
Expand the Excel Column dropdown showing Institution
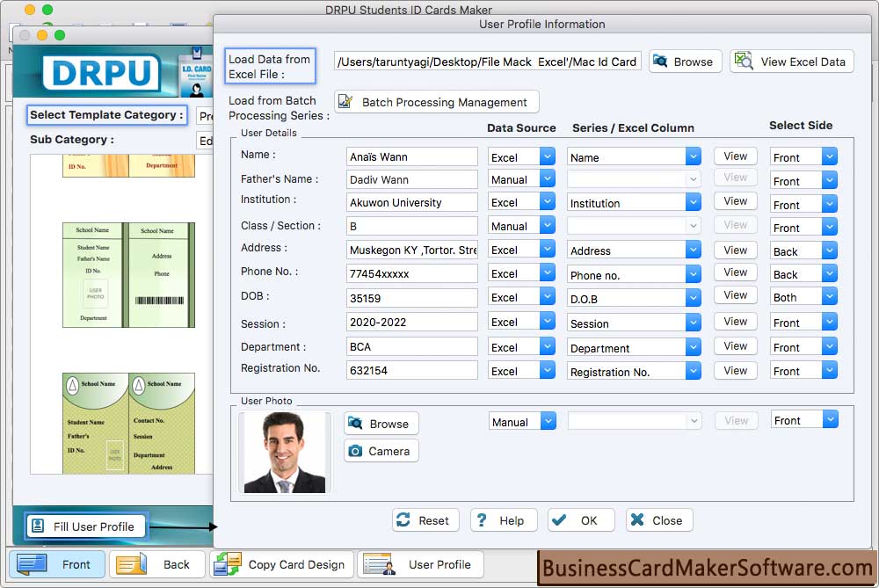click(693, 203)
